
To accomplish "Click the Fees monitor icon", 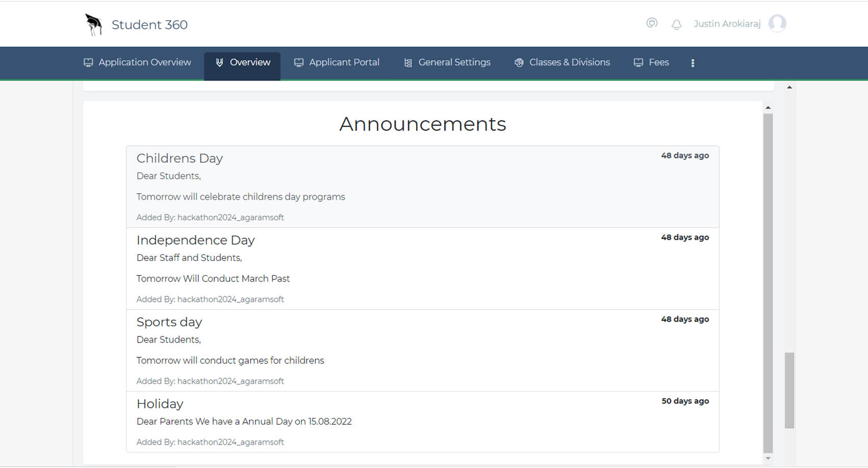I will tap(638, 62).
